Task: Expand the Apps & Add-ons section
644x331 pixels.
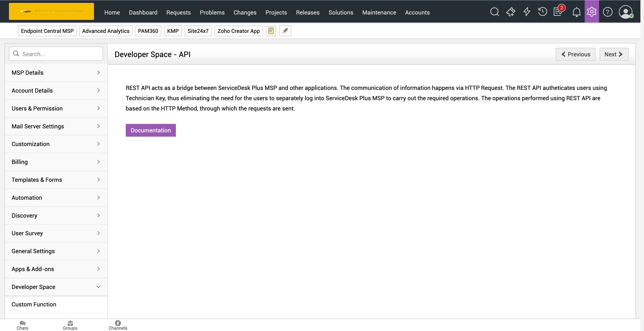Action: pyautogui.click(x=56, y=269)
